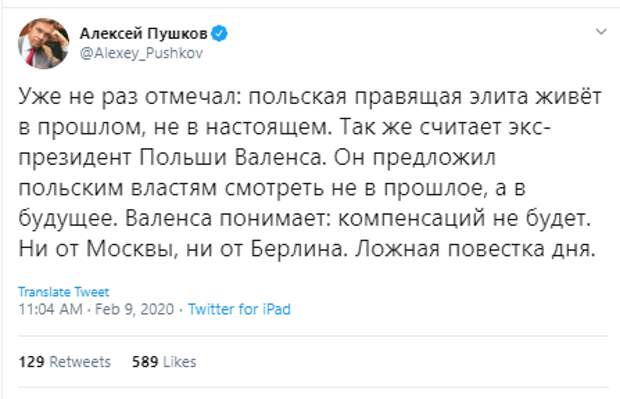Click the blue verified badge icon
Viewport: 620px width, 399px height.
219,33
